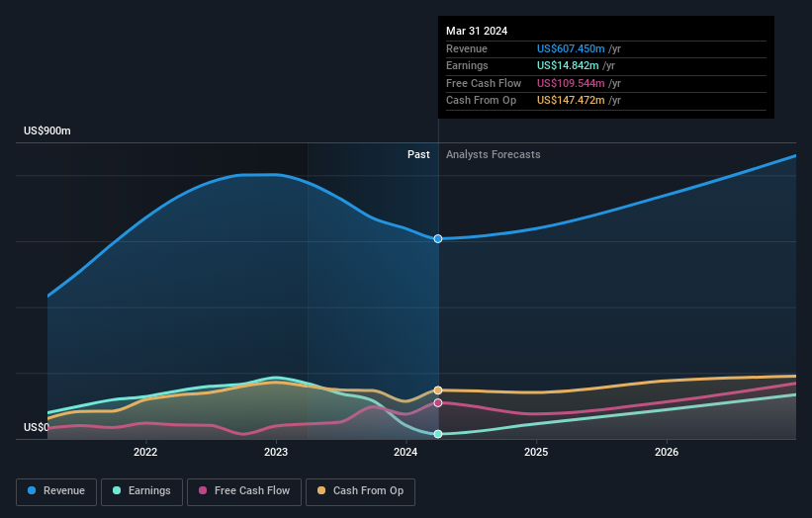Viewport: 812px width, 518px height.
Task: Click the 2022 x-axis label
Action: pyautogui.click(x=145, y=452)
